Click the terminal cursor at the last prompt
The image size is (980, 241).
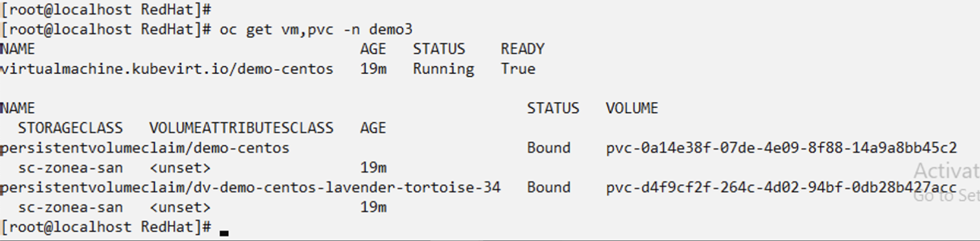click(x=224, y=232)
